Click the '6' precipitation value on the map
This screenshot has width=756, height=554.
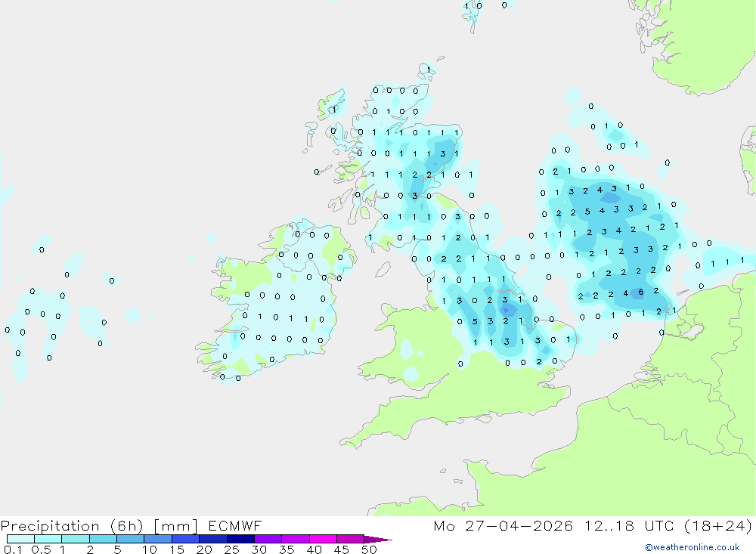click(x=641, y=292)
